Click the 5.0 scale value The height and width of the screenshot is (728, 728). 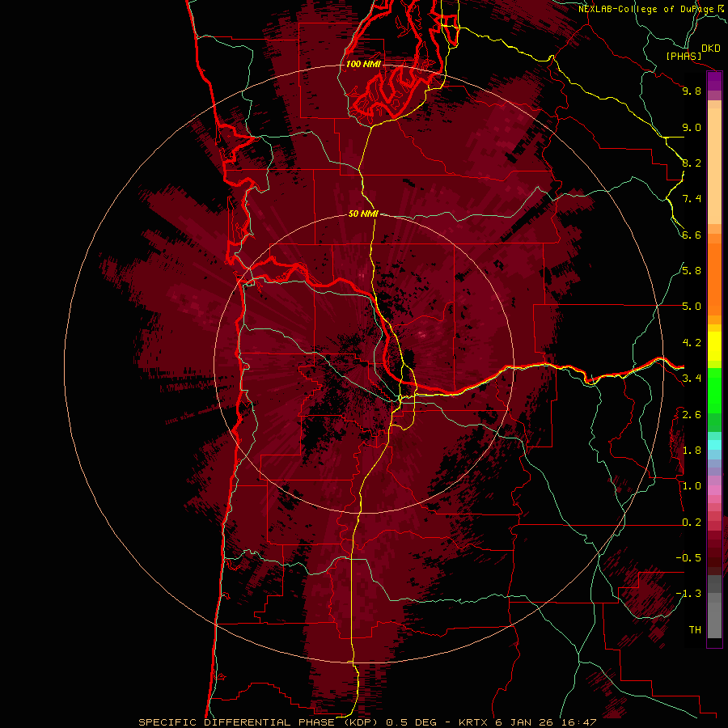(x=692, y=307)
